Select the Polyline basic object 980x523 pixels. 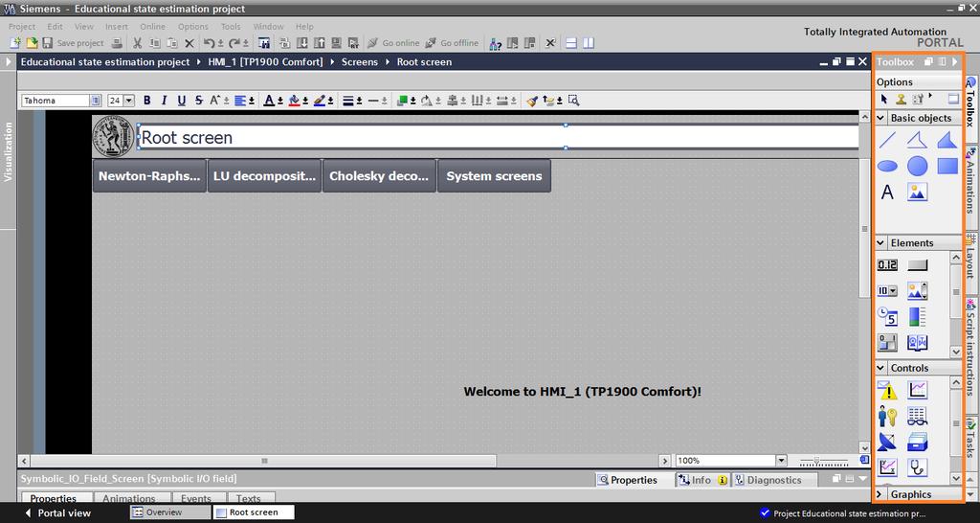tap(917, 140)
